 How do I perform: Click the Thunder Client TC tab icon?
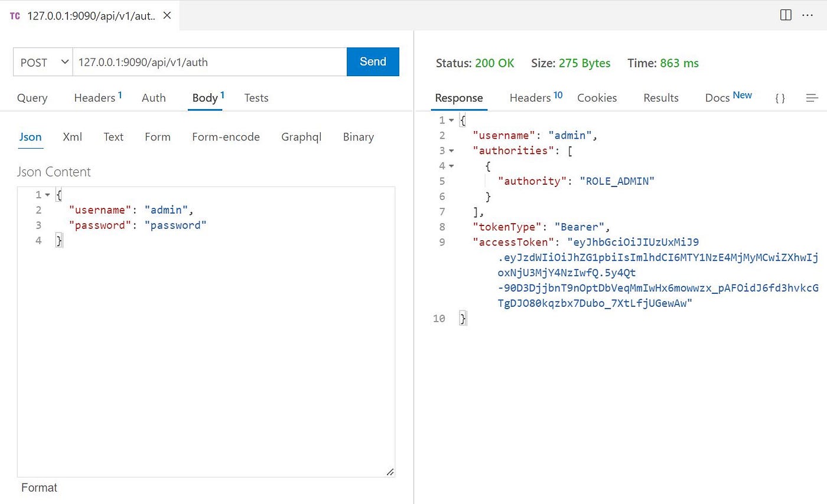(x=15, y=16)
